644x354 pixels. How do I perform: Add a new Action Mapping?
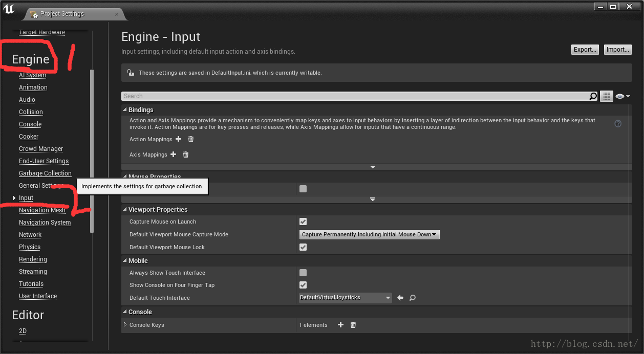[x=179, y=139]
